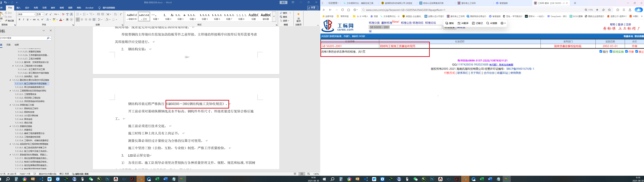Click the csres standard search input field
The image size is (644, 182).
click(405, 27)
